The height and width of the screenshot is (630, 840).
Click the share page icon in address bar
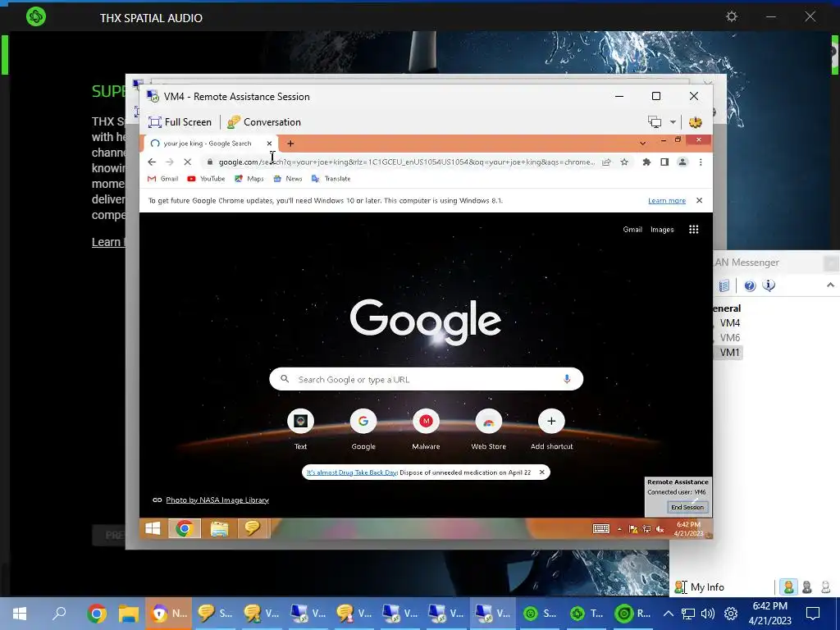(606, 162)
